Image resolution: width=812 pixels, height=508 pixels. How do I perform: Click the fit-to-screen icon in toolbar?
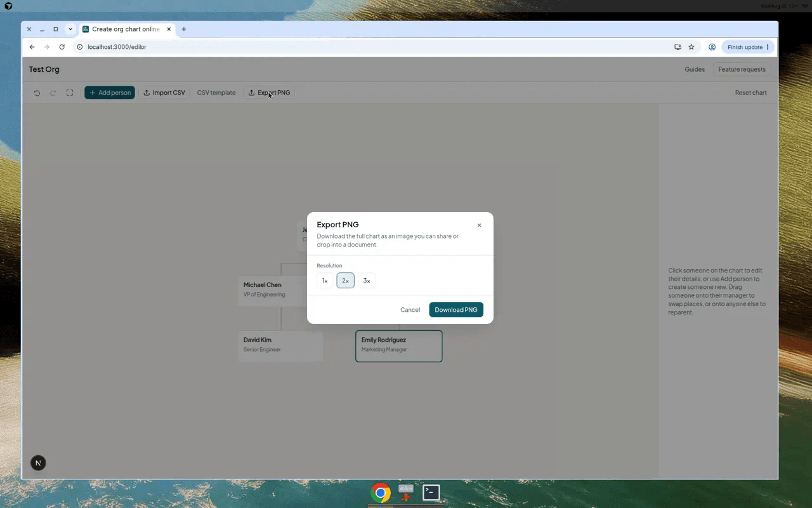click(x=70, y=93)
